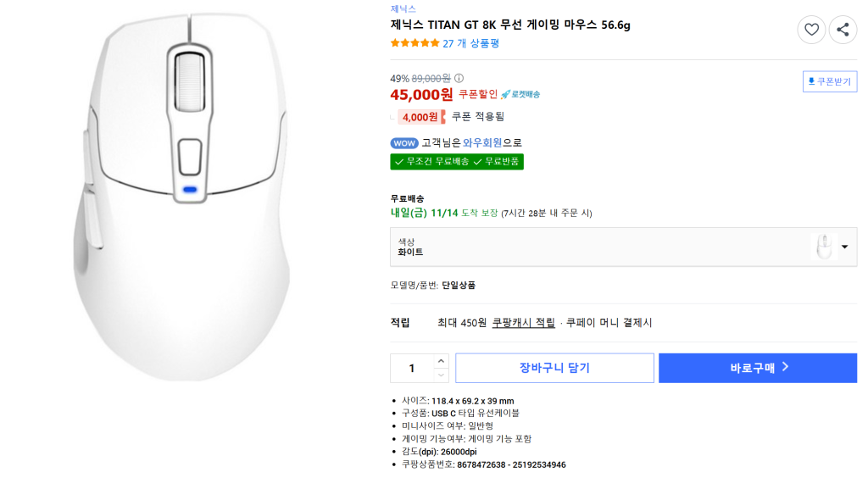
Task: Click the 4,000원 coupon tag
Action: [x=421, y=117]
